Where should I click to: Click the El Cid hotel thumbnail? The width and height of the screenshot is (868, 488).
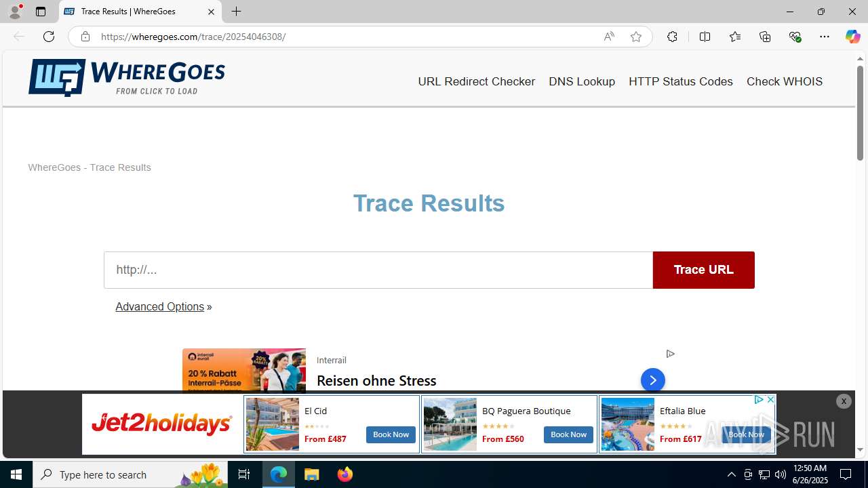pos(273,424)
